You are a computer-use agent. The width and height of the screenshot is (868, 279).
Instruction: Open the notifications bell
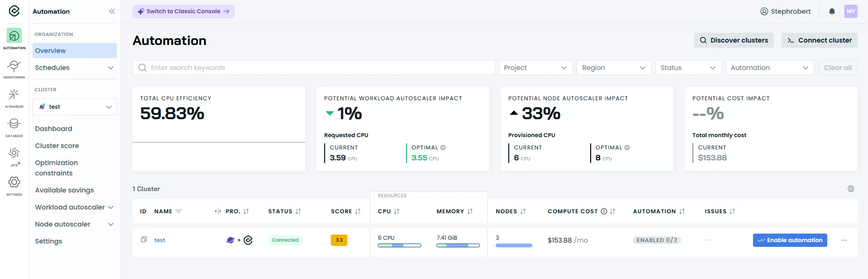832,11
